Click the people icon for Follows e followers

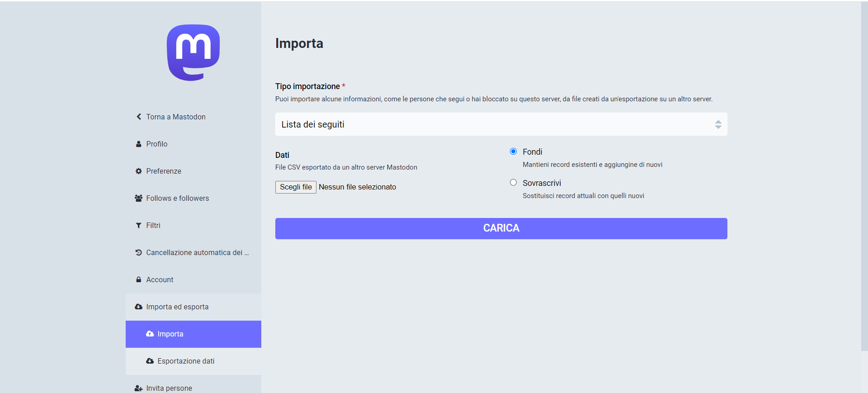139,198
